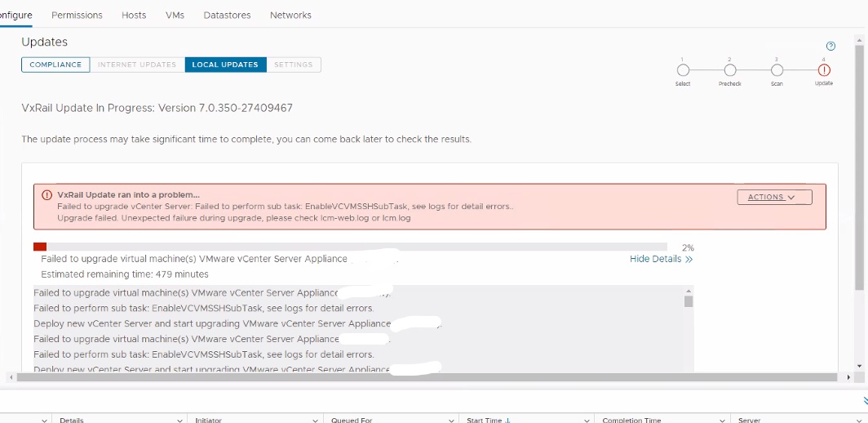The image size is (868, 423).
Task: Click the horizontal scrollbar thumb
Action: tap(427, 377)
